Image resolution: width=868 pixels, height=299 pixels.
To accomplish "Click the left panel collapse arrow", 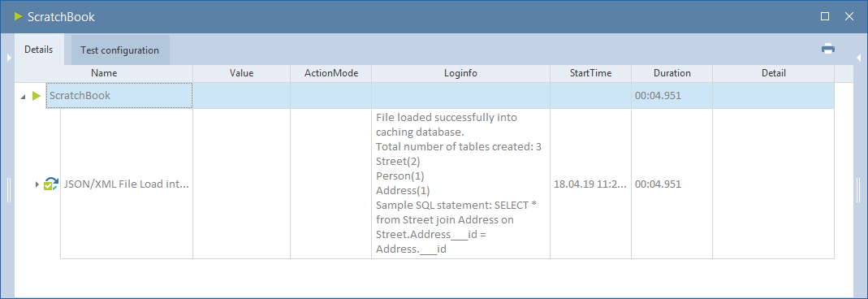I will [x=9, y=57].
